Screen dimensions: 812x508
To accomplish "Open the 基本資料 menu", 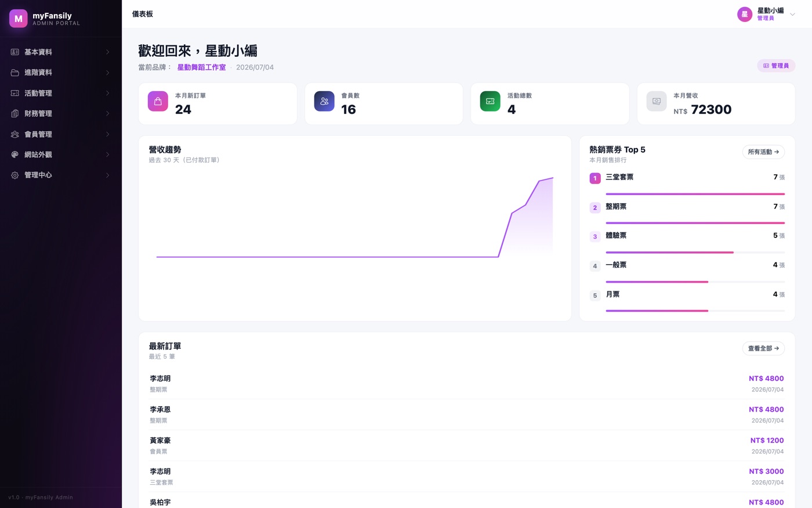I will (x=61, y=52).
